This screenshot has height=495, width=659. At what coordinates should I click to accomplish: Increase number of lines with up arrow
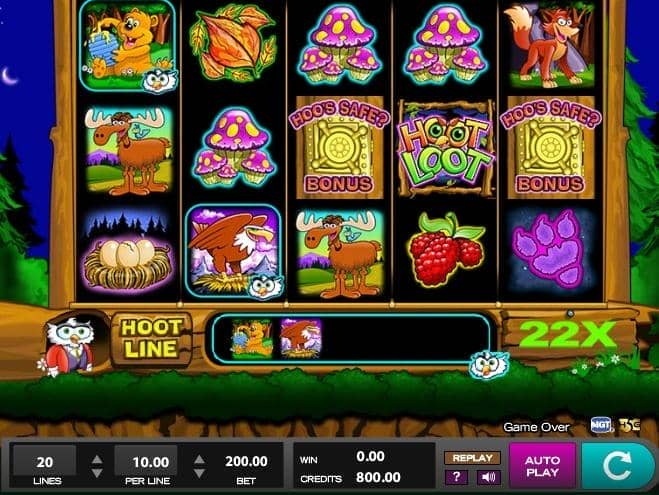(x=97, y=459)
